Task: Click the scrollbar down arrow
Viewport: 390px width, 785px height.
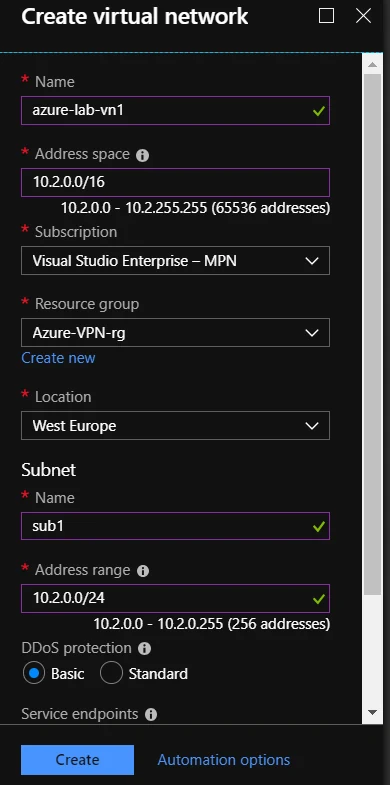Action: coord(372,712)
